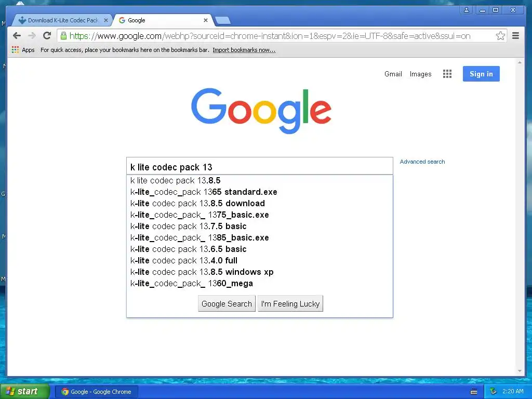Click the page scrollbar down arrow
Screen dimensions: 532x399
[x=520, y=371]
